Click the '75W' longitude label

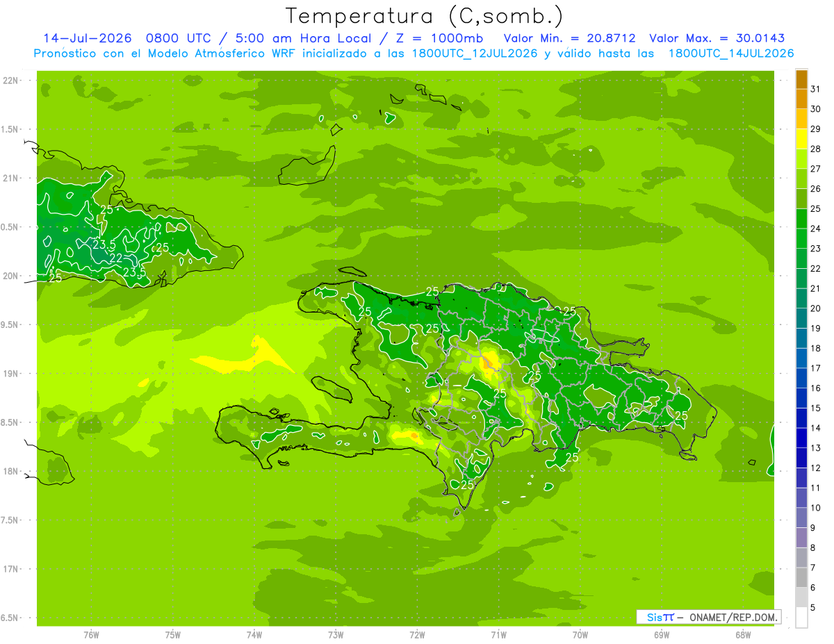(172, 635)
